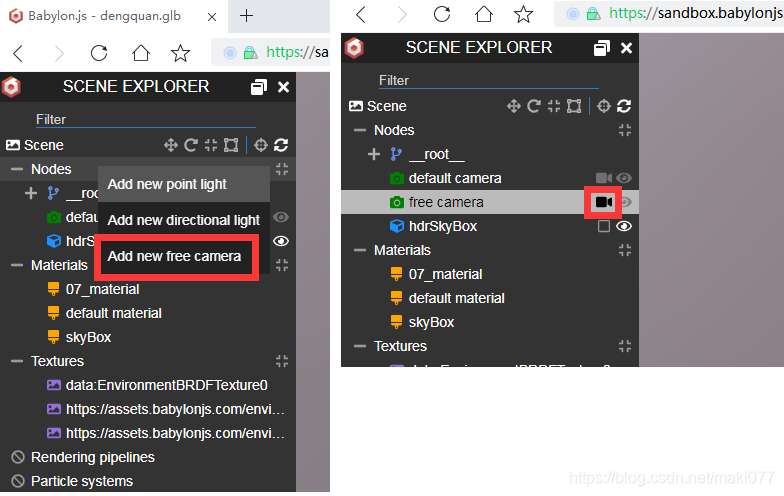The width and height of the screenshot is (784, 496).
Task: Choose Add new point light
Action: (167, 184)
